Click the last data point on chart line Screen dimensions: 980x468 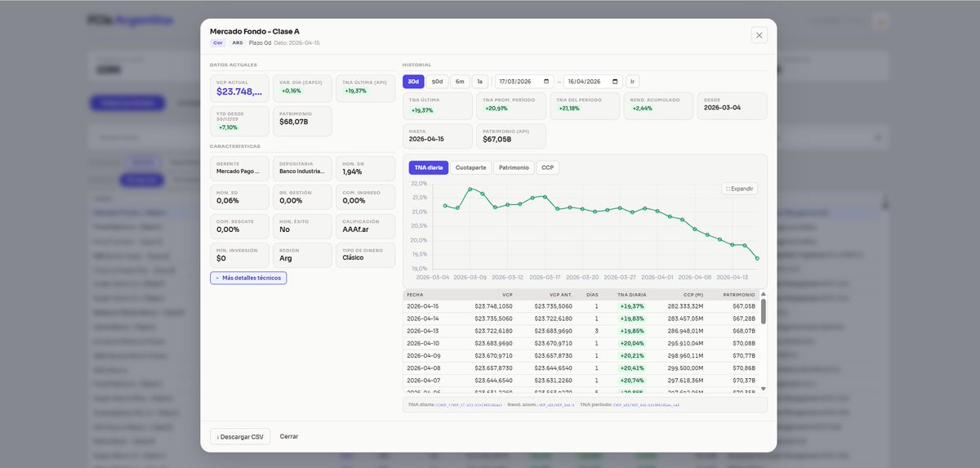point(758,258)
